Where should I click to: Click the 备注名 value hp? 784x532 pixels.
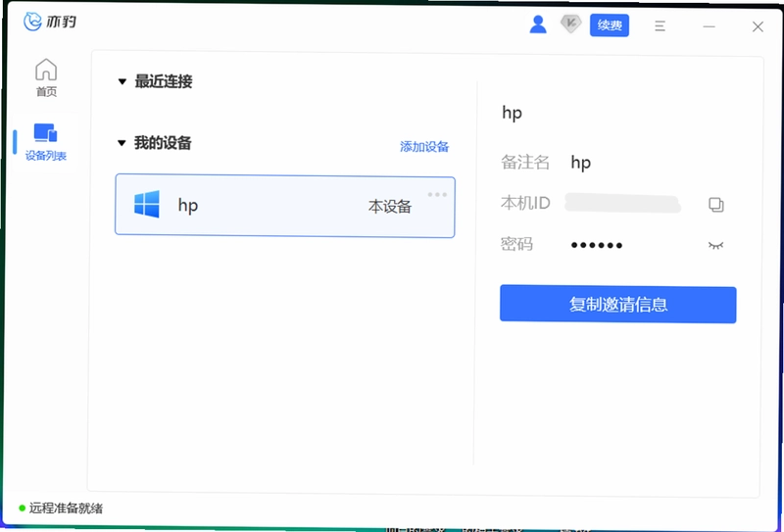tap(580, 163)
